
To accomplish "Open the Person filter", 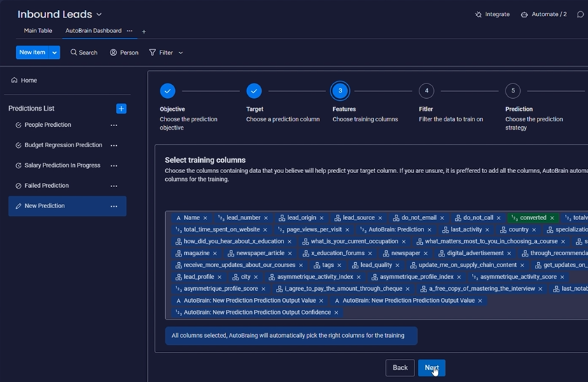I will coord(124,53).
